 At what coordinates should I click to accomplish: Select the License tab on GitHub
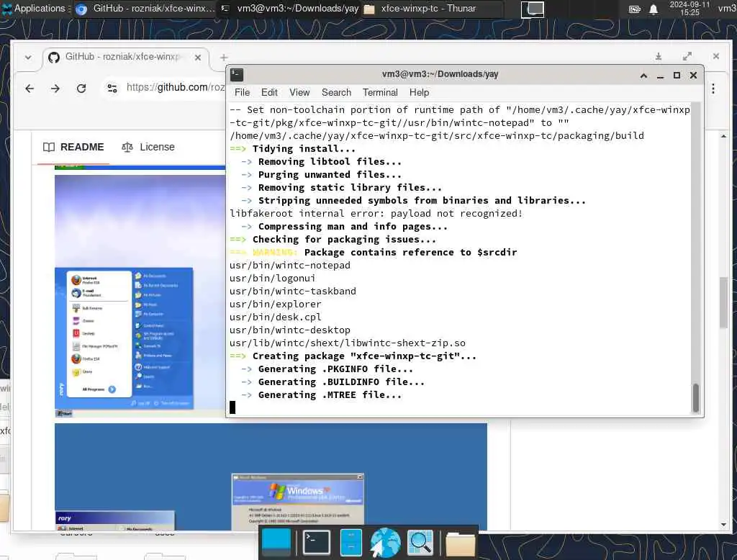pyautogui.click(x=148, y=147)
